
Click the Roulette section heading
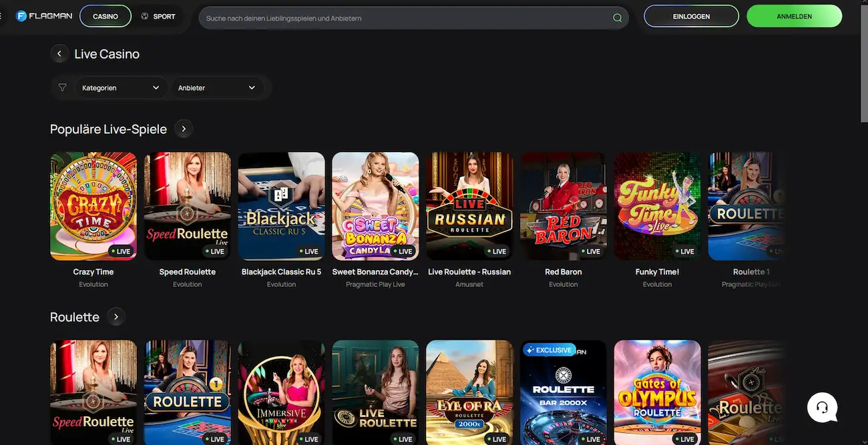(75, 317)
